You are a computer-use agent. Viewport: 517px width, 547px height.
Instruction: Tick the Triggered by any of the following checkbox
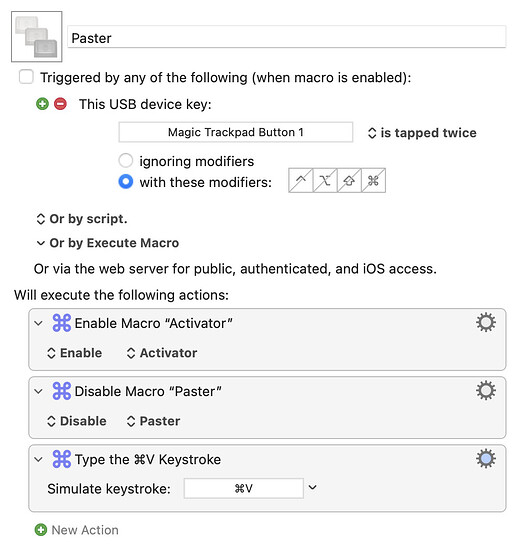pos(26,77)
